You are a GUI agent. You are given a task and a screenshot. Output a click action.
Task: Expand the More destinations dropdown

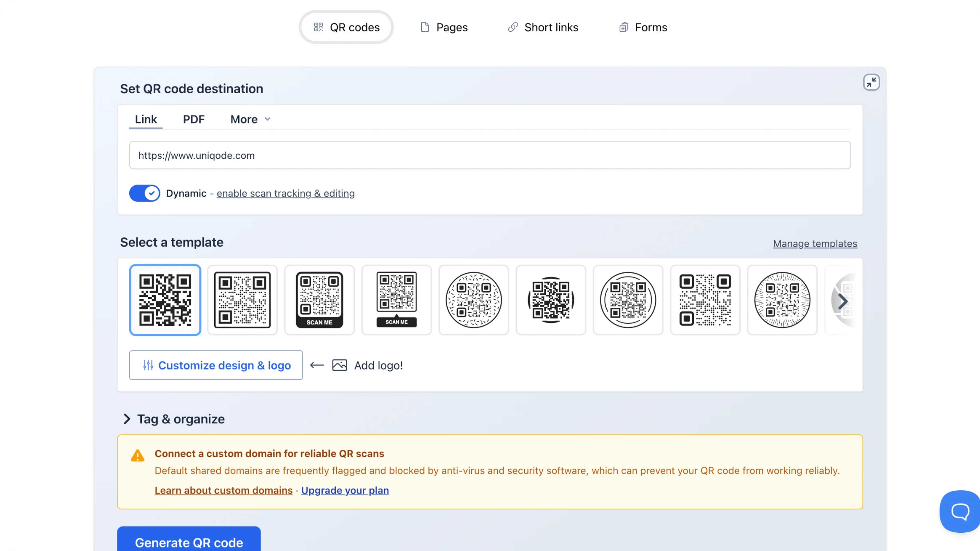(x=250, y=119)
